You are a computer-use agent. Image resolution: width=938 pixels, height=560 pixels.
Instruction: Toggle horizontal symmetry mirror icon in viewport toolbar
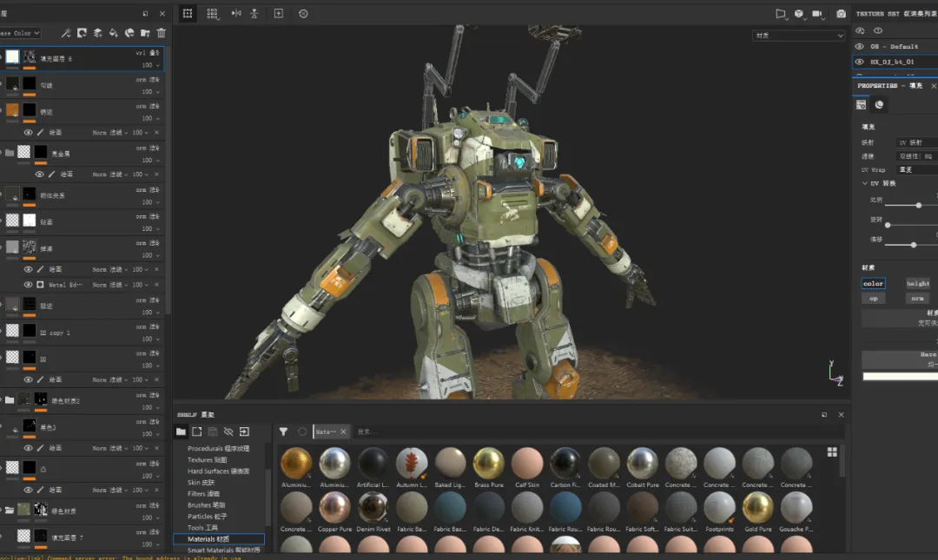point(236,14)
